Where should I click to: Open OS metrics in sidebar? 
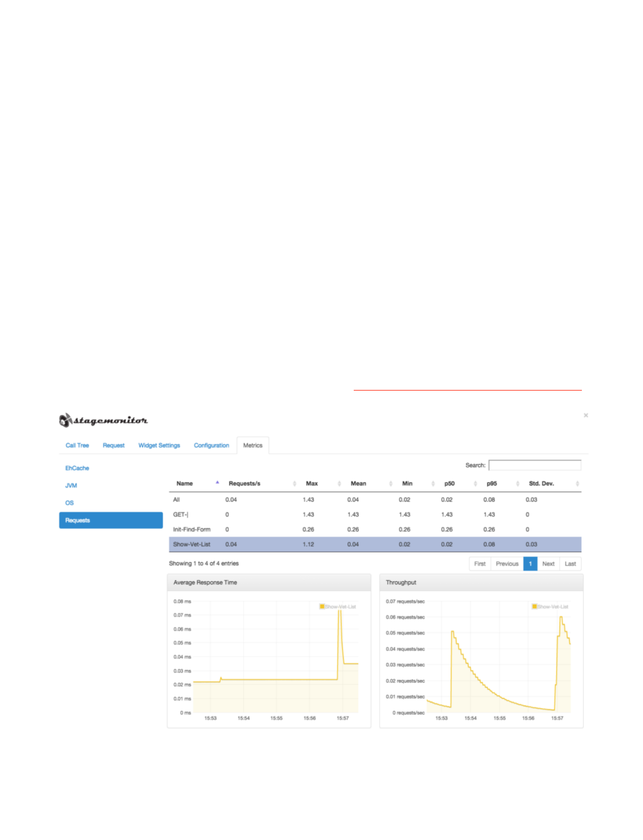click(69, 503)
